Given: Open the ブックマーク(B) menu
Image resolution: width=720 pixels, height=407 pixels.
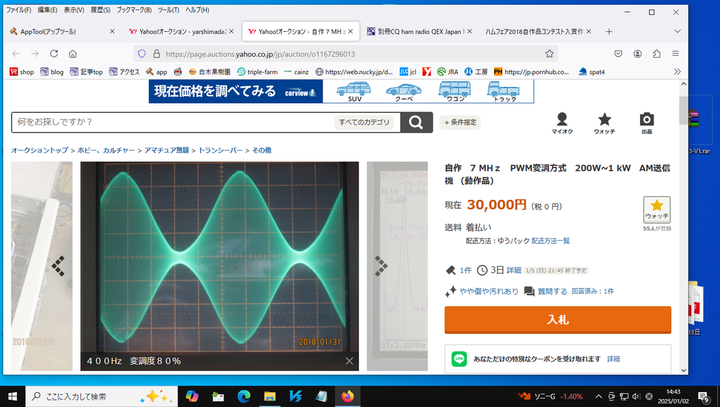Looking at the screenshot, I should point(134,10).
